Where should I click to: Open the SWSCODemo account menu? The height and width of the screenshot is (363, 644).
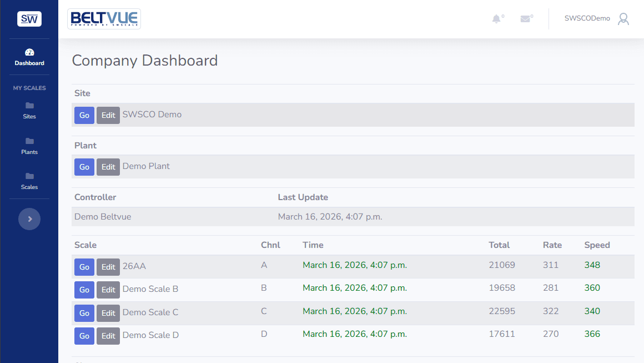point(587,18)
